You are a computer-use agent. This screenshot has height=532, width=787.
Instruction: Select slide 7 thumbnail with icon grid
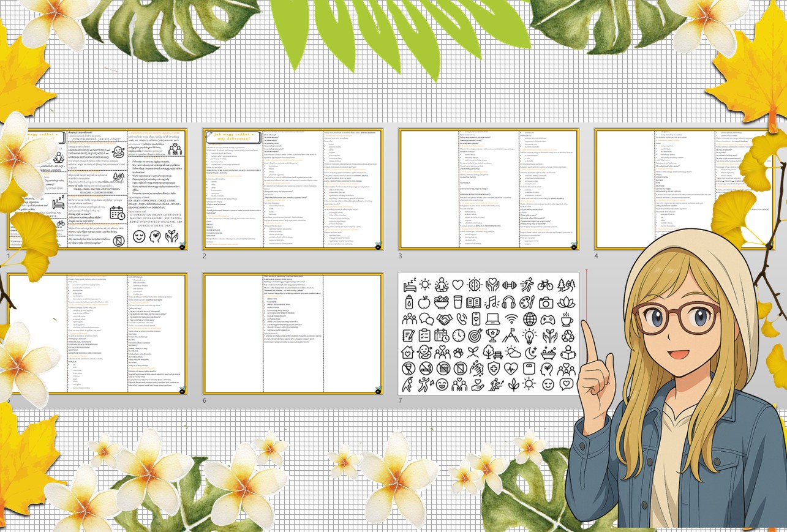pyautogui.click(x=488, y=334)
